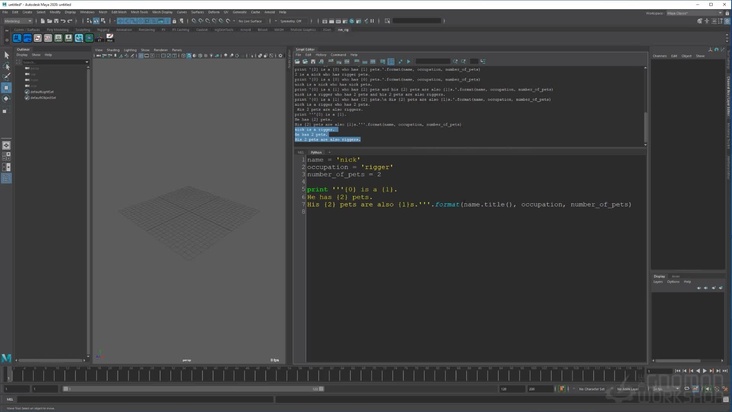Click the New Scene icon in status line
This screenshot has height=412, width=732.
[42, 21]
